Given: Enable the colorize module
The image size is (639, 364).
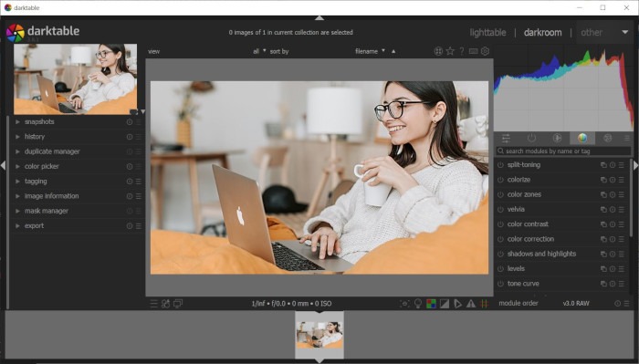Looking at the screenshot, I should tap(500, 180).
